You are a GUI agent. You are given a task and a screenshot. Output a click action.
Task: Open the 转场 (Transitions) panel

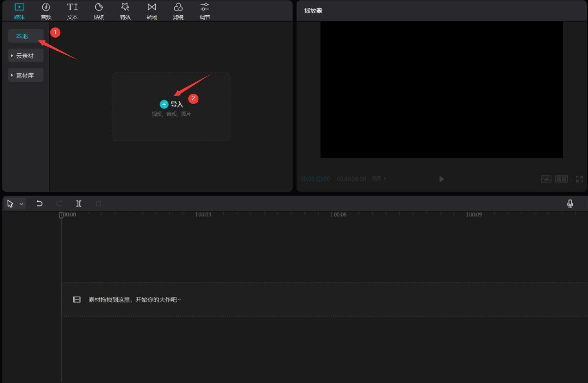(152, 11)
